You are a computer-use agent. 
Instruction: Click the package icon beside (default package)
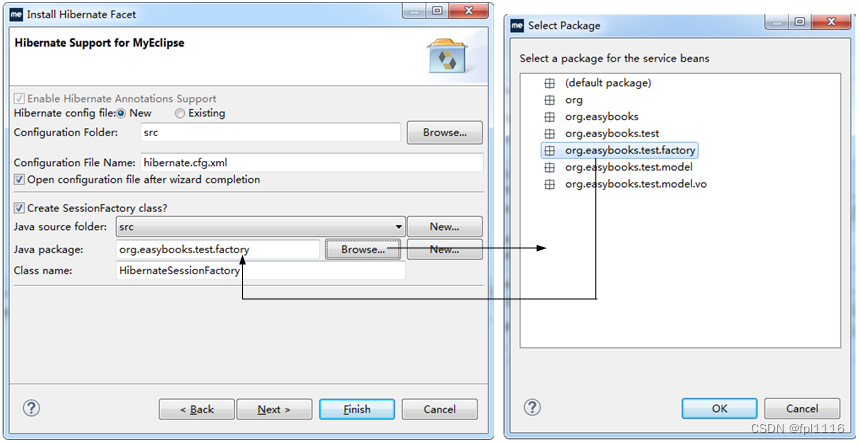[549, 83]
